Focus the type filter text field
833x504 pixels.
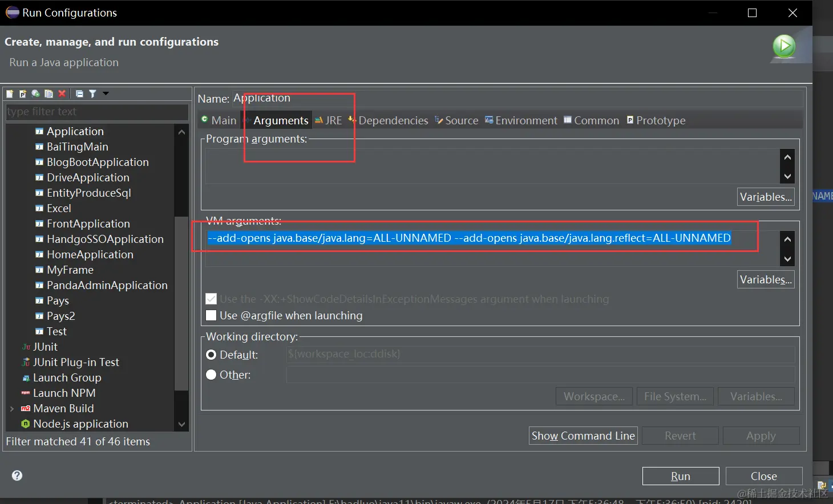point(97,112)
